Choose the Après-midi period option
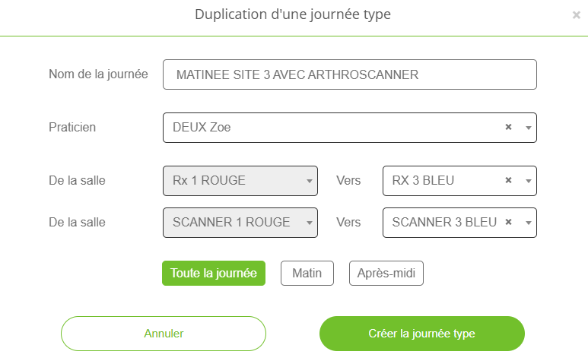 [386, 274]
